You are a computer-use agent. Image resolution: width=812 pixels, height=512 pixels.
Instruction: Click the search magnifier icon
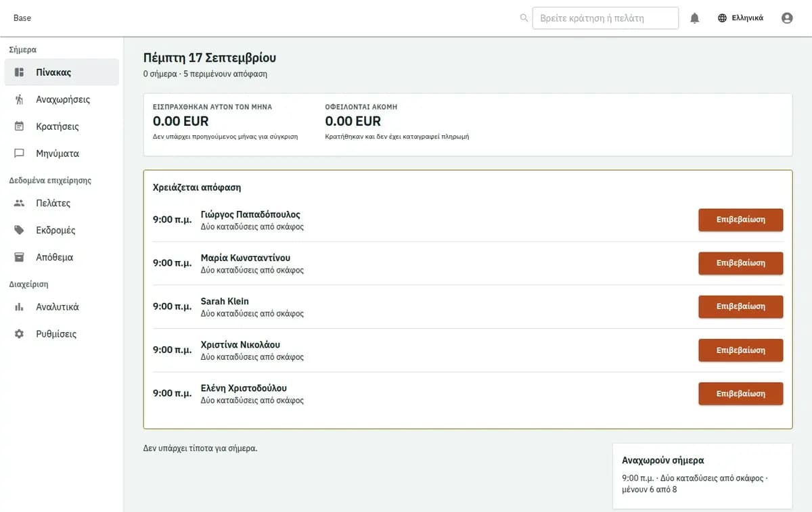(524, 18)
